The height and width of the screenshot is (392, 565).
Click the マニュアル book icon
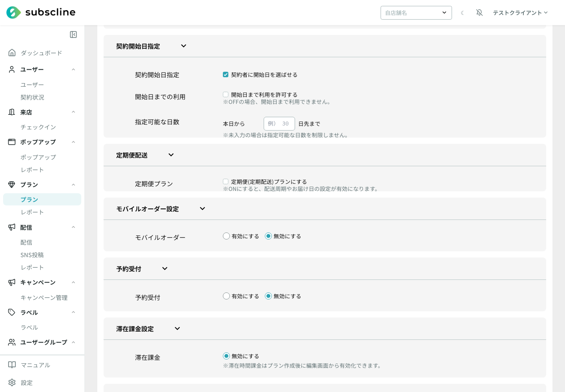coord(12,365)
